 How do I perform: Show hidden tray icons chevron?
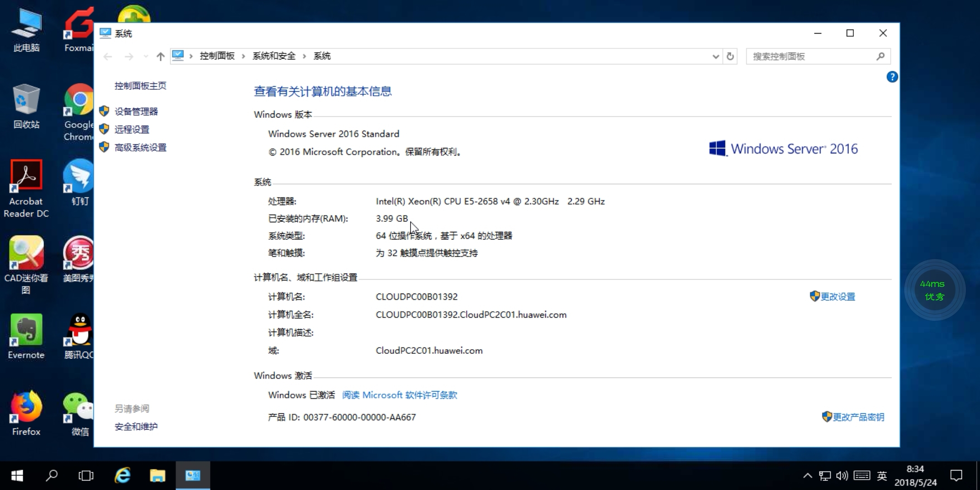click(x=808, y=475)
